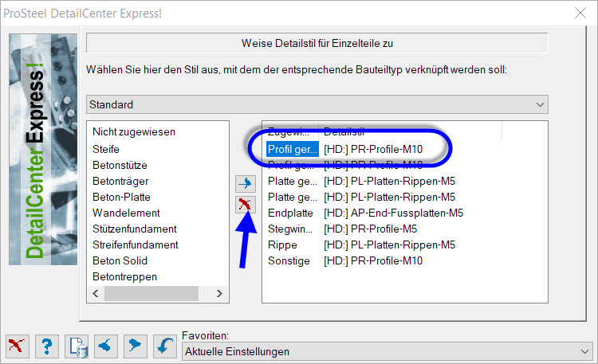Click the red cancel icon at bottom left
The image size is (598, 364).
[x=18, y=346]
